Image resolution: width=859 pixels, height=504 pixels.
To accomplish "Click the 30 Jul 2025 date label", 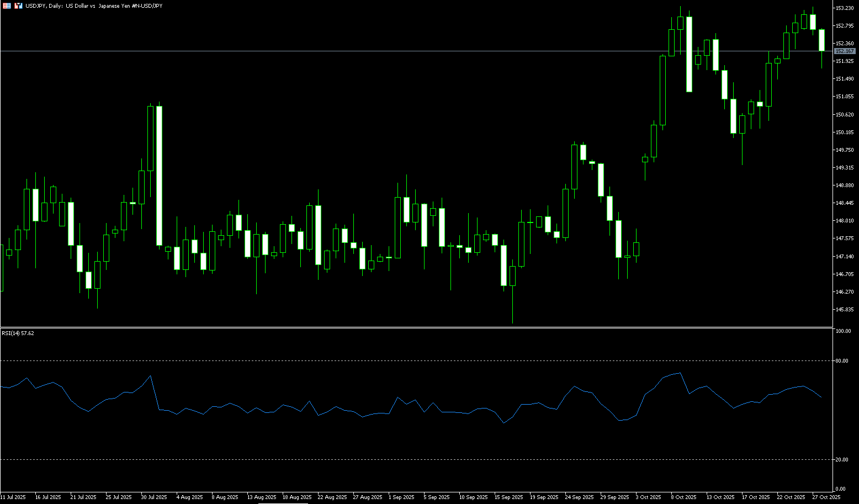I will 154,497.
